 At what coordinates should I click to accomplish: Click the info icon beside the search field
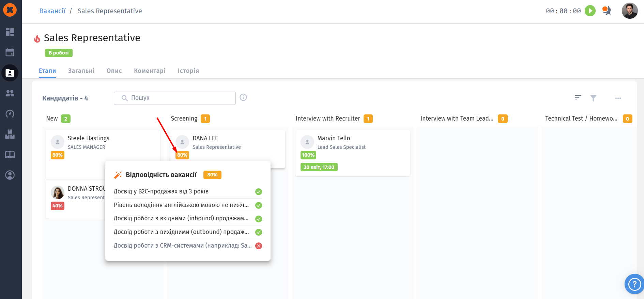(x=243, y=97)
